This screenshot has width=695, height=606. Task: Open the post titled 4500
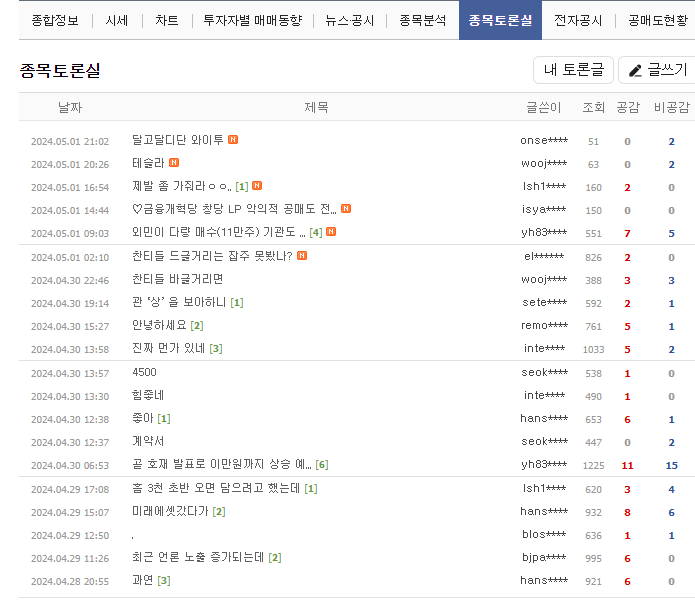(x=144, y=372)
